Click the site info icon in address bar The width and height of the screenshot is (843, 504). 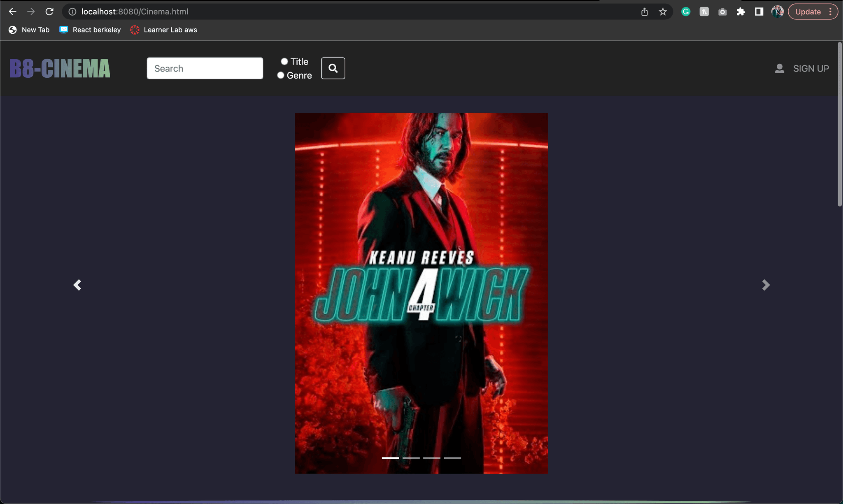pos(72,12)
